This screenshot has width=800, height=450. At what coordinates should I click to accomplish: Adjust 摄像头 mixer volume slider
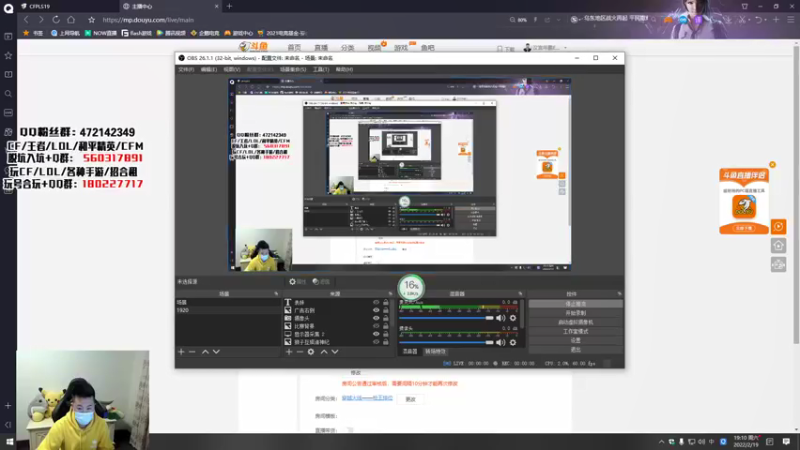point(446,342)
